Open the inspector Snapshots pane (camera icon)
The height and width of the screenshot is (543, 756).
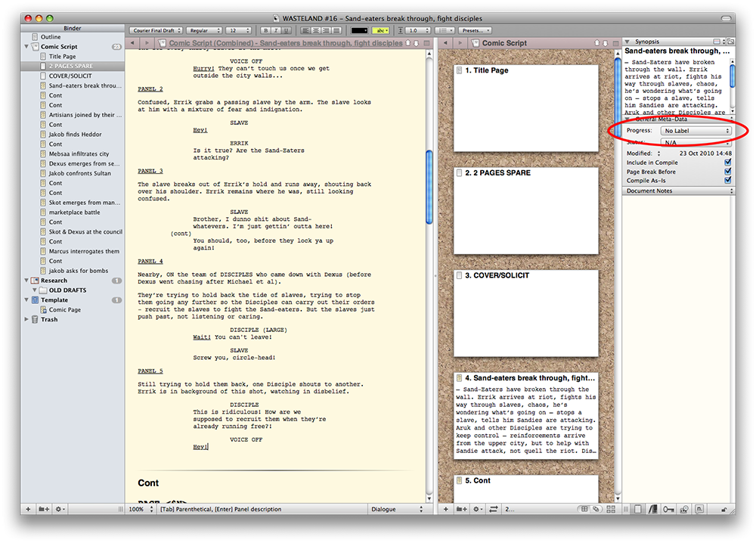pyautogui.click(x=683, y=509)
